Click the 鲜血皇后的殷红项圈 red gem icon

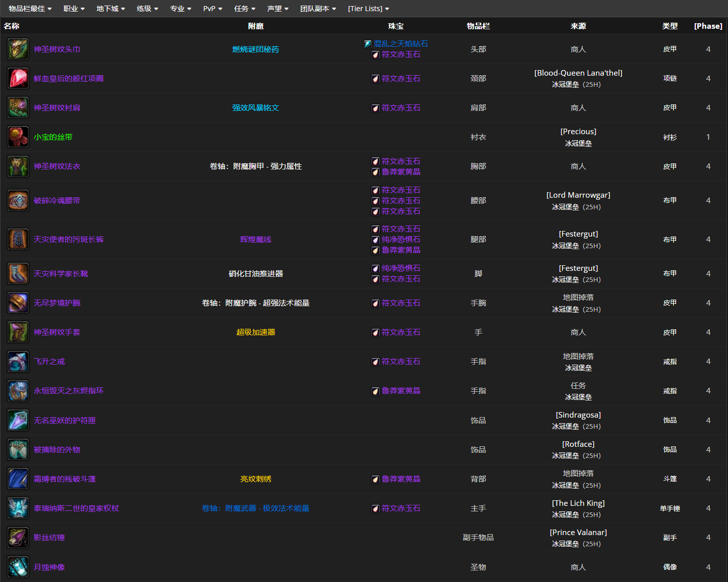click(x=18, y=79)
